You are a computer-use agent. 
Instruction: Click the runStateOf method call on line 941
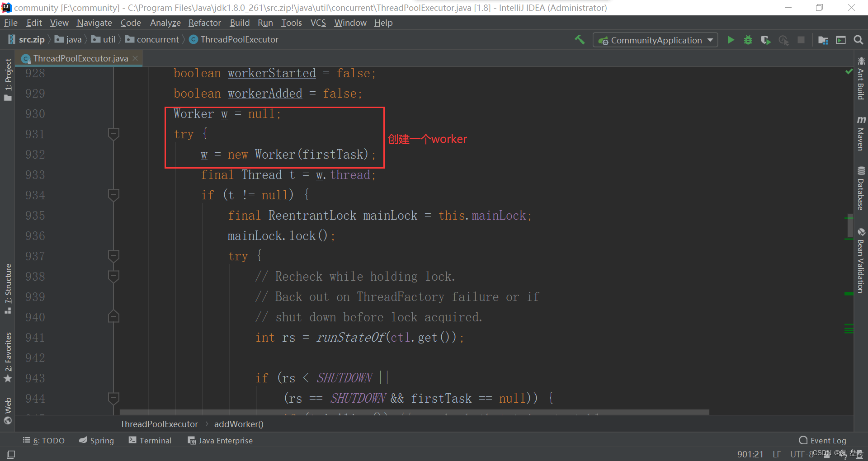pos(350,338)
